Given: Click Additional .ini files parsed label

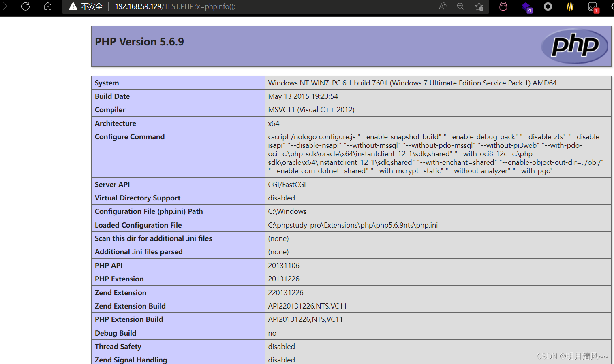Looking at the screenshot, I should 139,252.
